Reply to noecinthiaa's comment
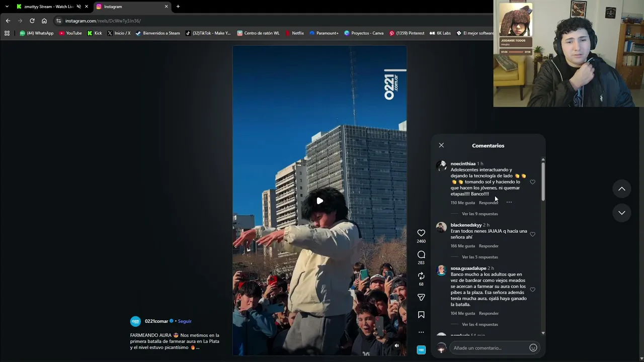The height and width of the screenshot is (362, 644). (489, 203)
